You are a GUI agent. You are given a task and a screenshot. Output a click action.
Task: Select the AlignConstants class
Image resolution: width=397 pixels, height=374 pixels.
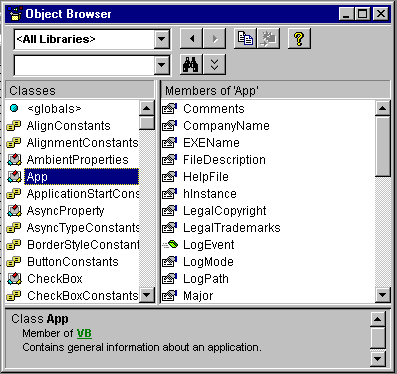(x=68, y=126)
